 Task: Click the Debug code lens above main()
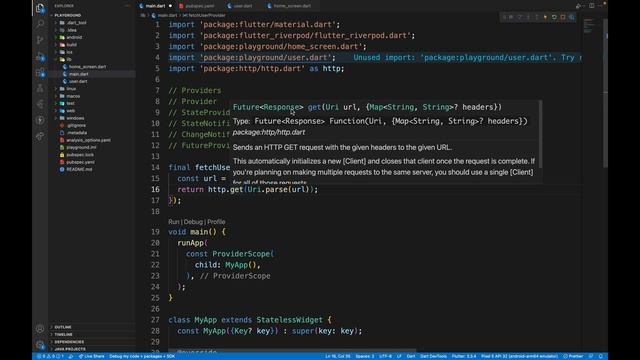[193, 222]
